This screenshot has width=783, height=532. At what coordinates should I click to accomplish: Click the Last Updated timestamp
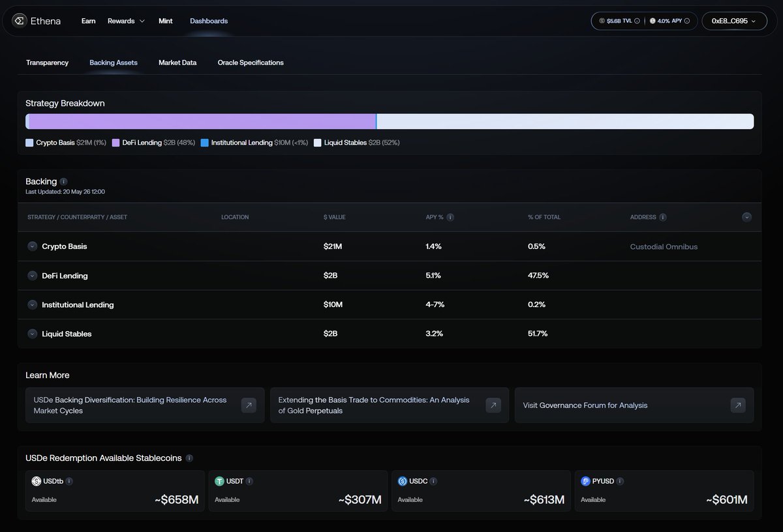click(65, 192)
